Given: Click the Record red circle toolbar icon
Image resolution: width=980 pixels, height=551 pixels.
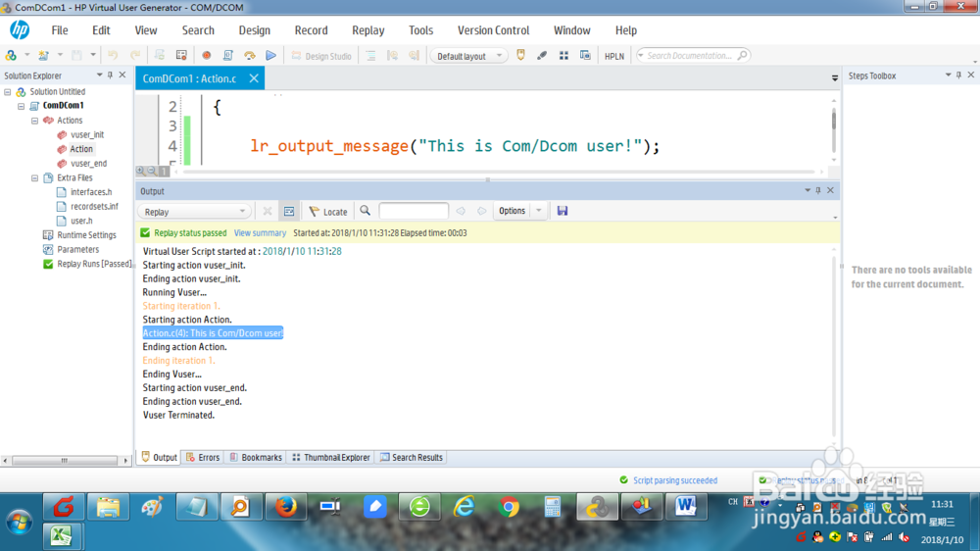Looking at the screenshot, I should pos(206,56).
